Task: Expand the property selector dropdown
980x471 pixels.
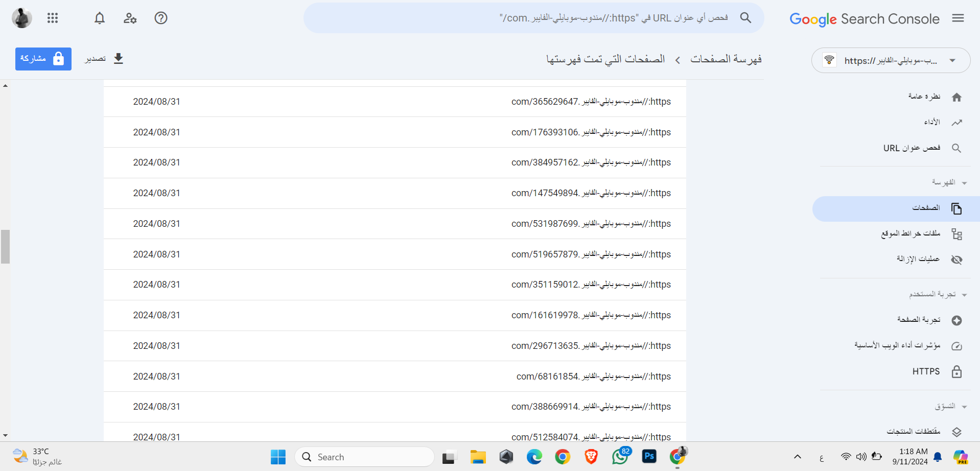Action: coord(952,61)
